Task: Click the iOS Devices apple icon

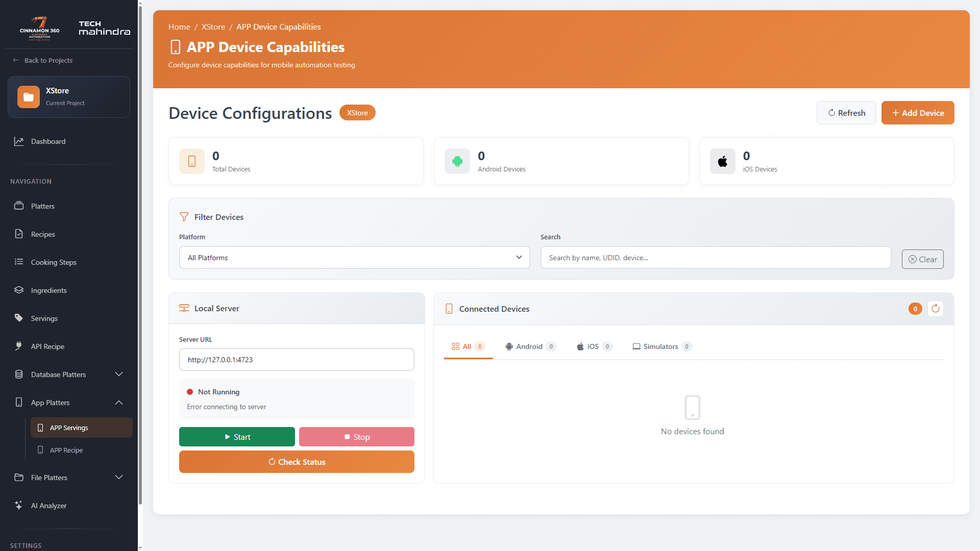Action: tap(723, 161)
